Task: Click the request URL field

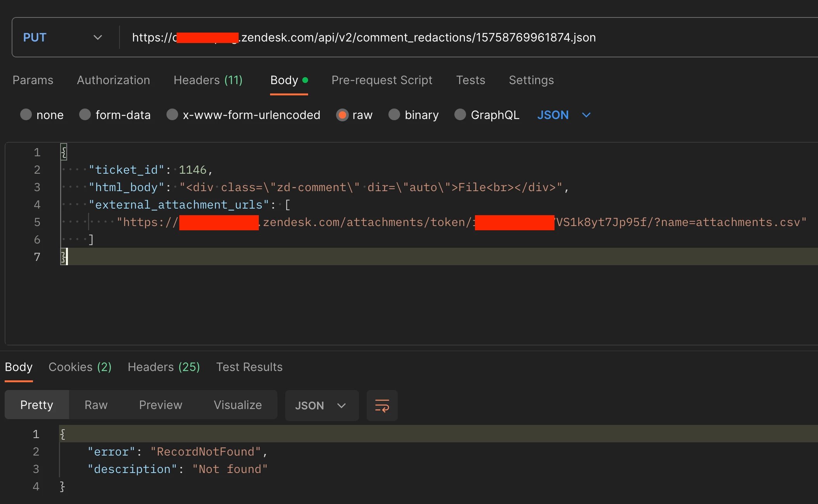Action: [x=427, y=38]
